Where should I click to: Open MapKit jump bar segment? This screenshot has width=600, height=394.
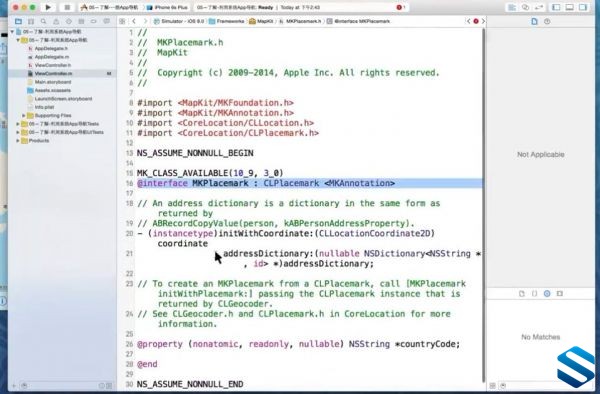pos(261,21)
